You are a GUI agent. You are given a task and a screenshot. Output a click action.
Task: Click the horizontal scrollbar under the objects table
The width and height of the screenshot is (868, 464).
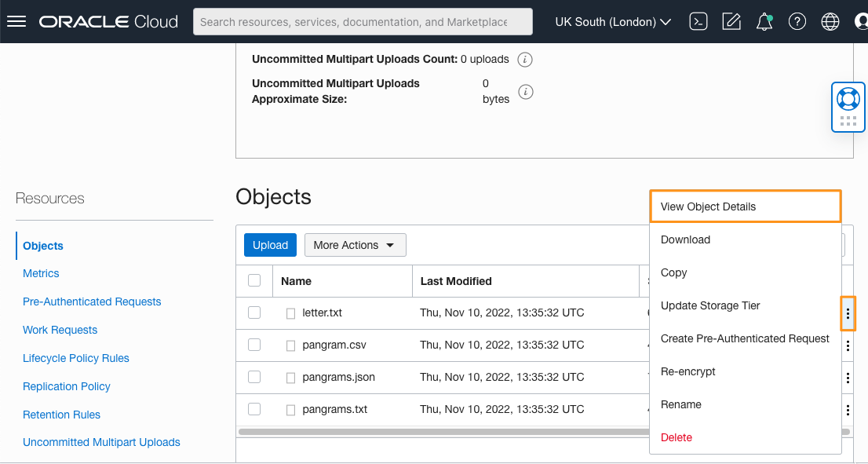[439, 431]
